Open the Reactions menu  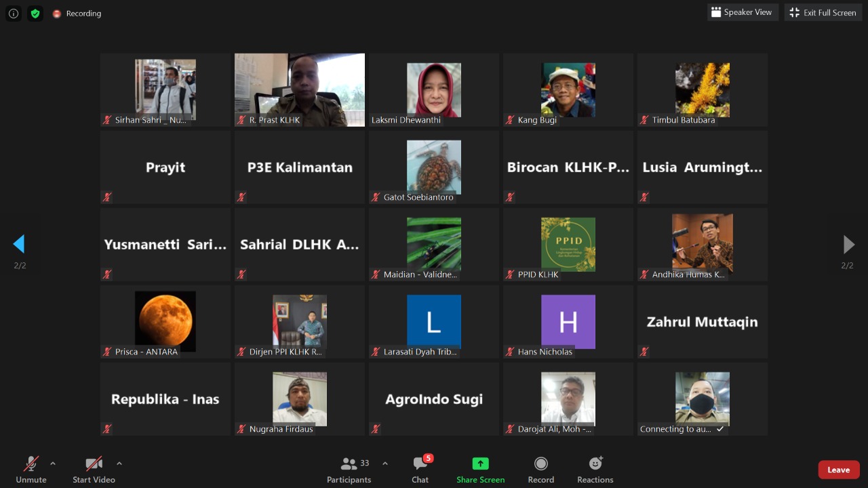[x=595, y=469]
